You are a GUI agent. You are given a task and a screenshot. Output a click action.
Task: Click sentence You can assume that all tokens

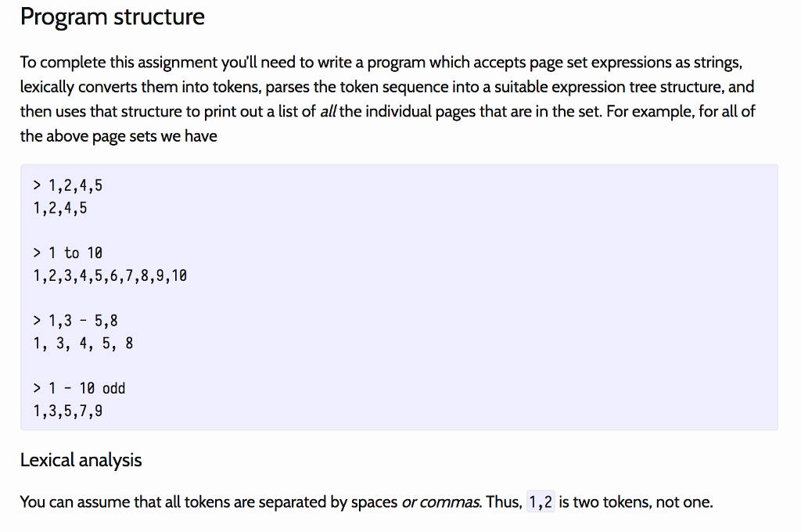(366, 501)
